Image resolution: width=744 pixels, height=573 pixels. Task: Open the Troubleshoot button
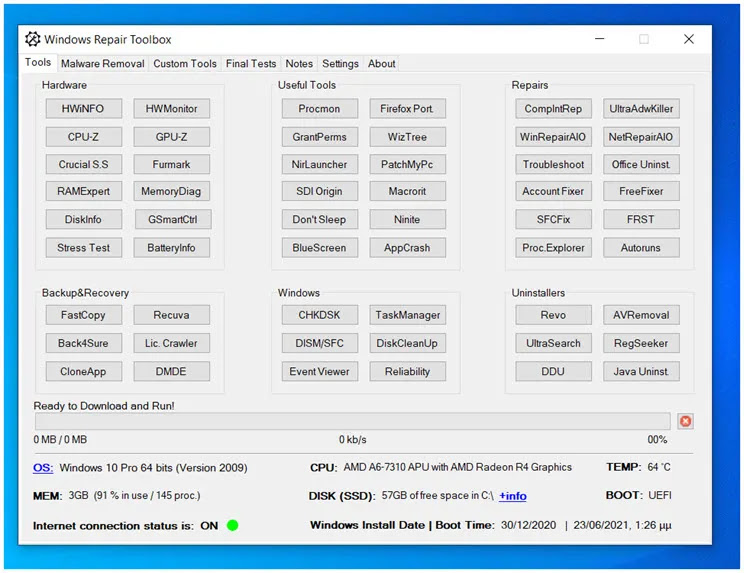pos(553,165)
